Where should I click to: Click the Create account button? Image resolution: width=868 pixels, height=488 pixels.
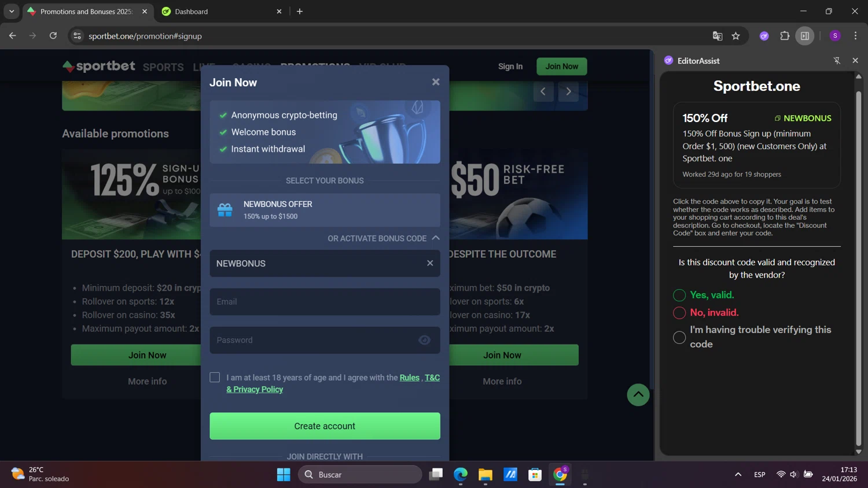click(x=325, y=426)
